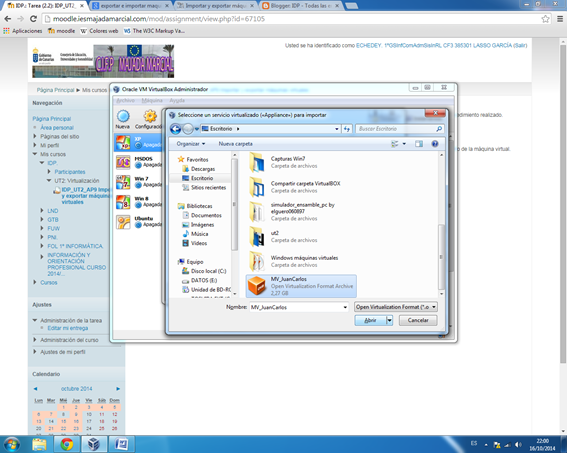
Task: Click the refresh button beside address bar
Action: 347,129
